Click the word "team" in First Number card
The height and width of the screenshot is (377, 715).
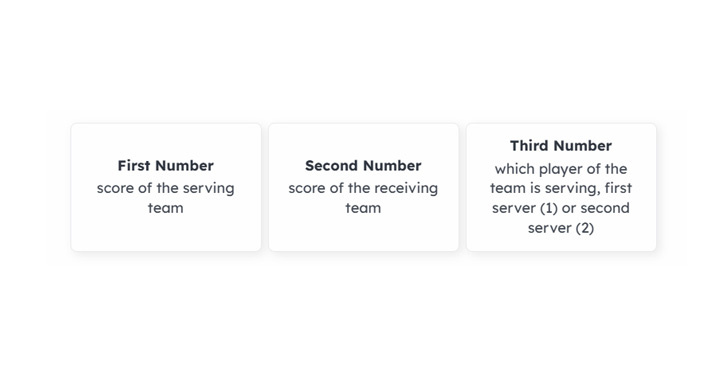click(166, 208)
